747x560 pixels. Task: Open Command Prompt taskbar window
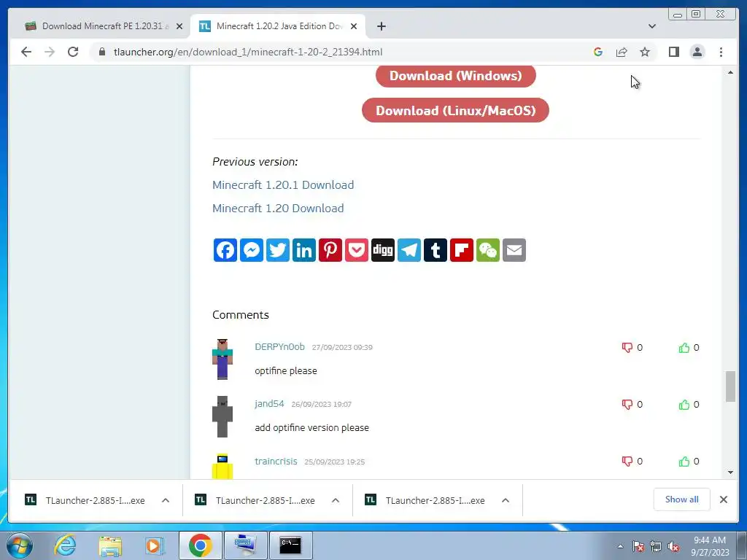(290, 545)
